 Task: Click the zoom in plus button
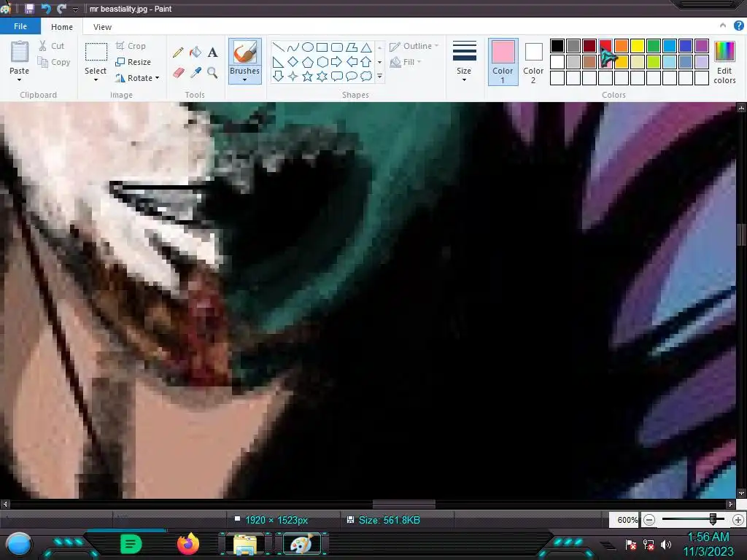click(x=738, y=520)
